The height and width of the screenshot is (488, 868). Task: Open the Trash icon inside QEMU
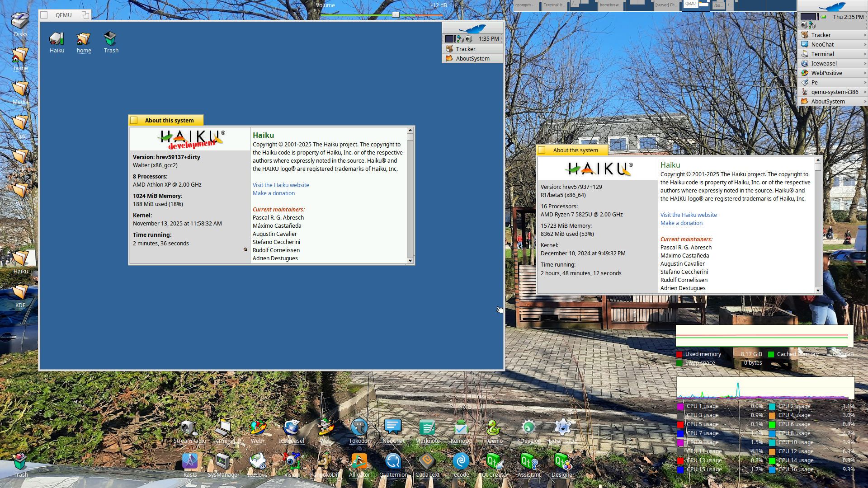coord(111,39)
